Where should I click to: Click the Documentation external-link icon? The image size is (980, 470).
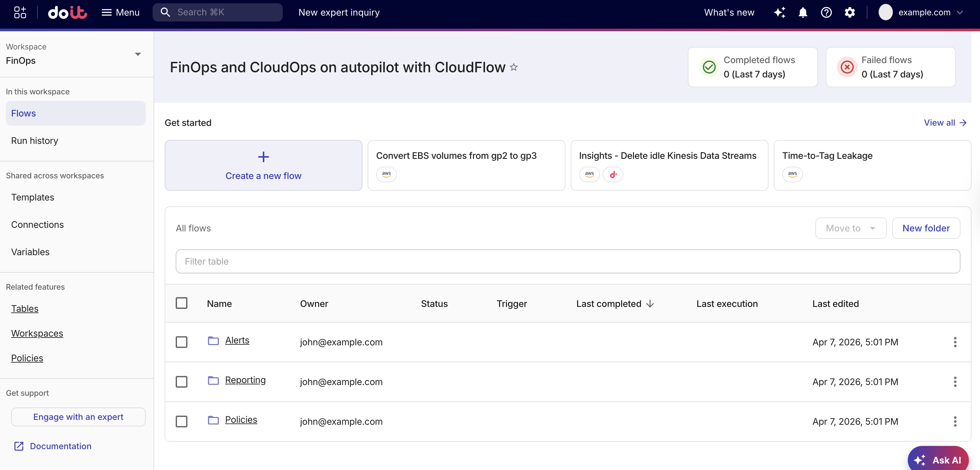pos(19,446)
